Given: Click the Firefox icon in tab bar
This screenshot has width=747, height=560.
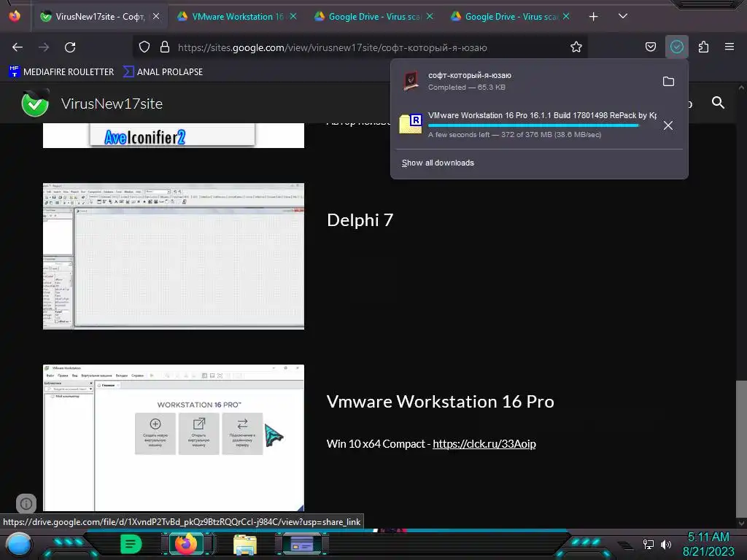Looking at the screenshot, I should click(x=15, y=16).
